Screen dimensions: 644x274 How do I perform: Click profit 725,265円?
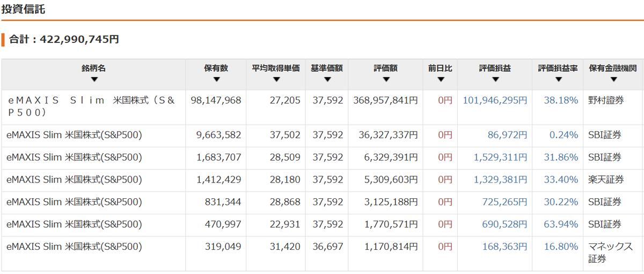pos(505,202)
